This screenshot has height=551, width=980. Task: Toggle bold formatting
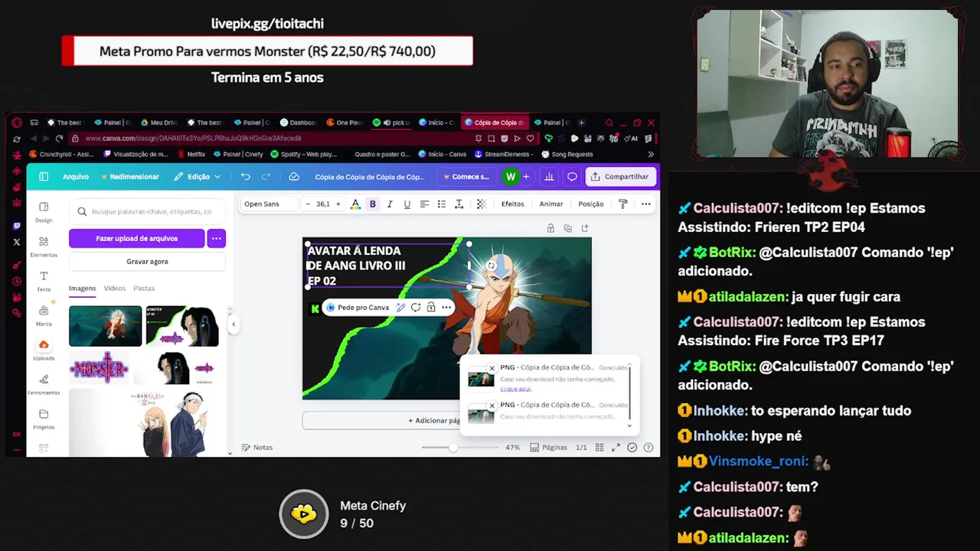[x=373, y=204]
